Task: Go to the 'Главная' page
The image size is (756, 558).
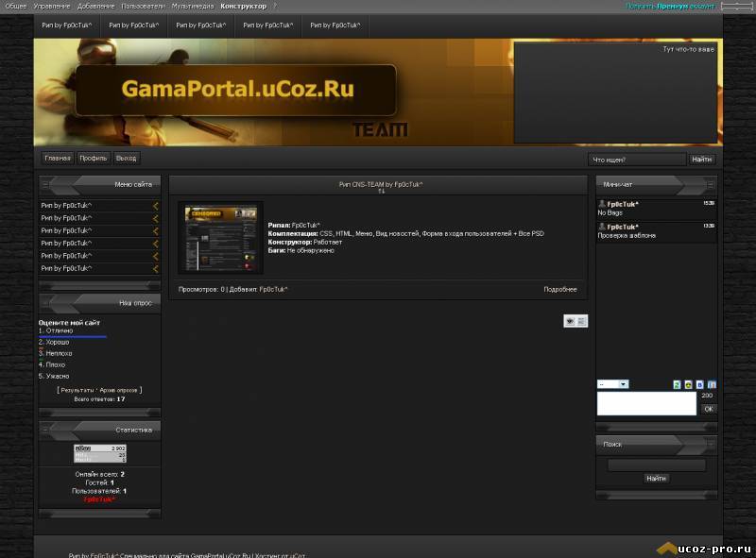Action: [x=58, y=158]
